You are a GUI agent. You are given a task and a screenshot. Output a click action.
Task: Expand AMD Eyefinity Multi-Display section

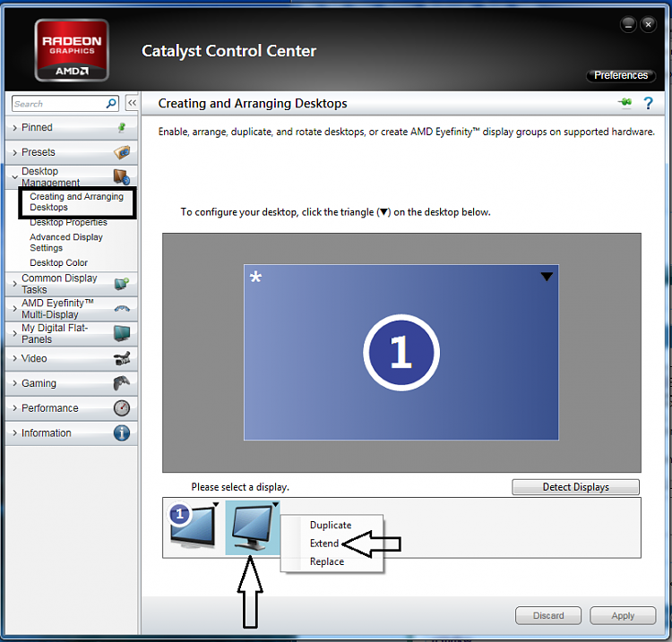[x=15, y=308]
